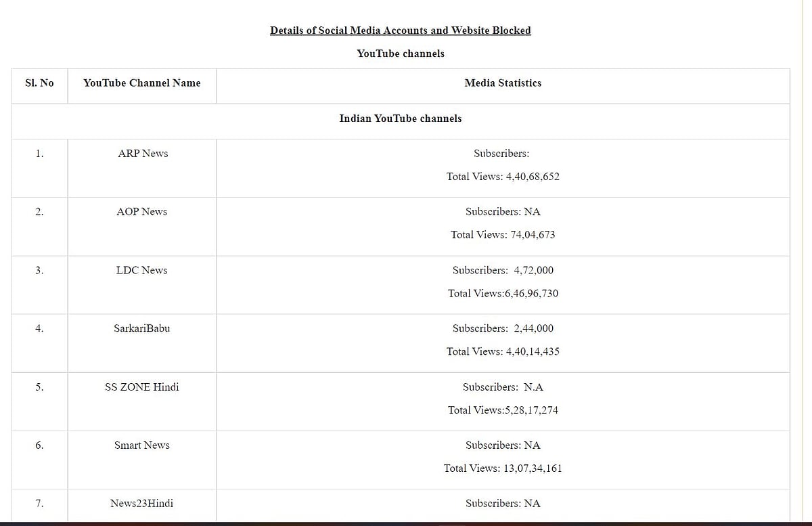Select the 'YouTube Channel Name' column header

tap(141, 83)
